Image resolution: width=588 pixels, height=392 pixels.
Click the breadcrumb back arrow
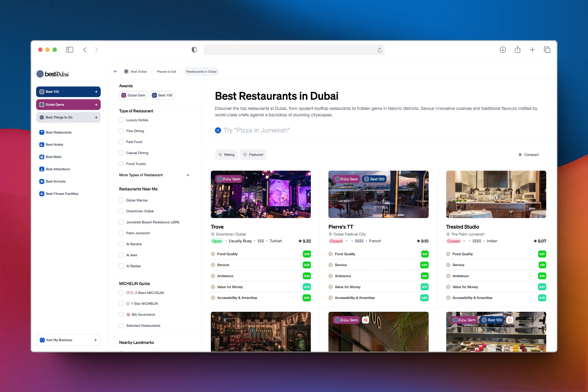(x=115, y=71)
